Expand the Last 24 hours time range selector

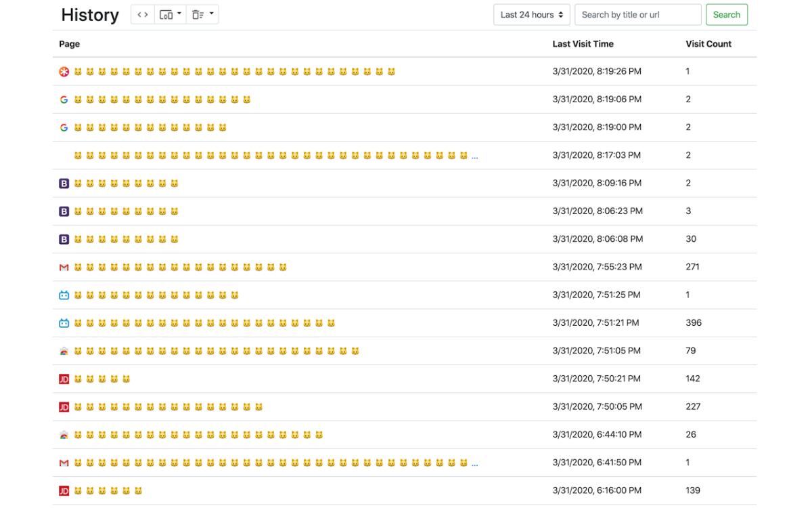pos(532,15)
